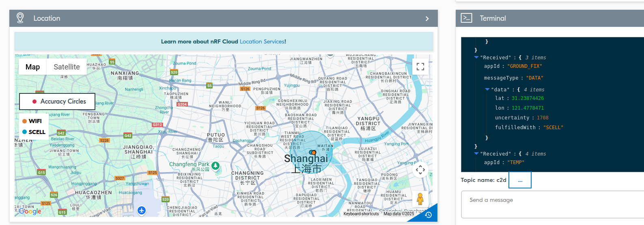Click the fulfilledWith "SCELL" value
This screenshot has width=644, height=225.
point(554,128)
